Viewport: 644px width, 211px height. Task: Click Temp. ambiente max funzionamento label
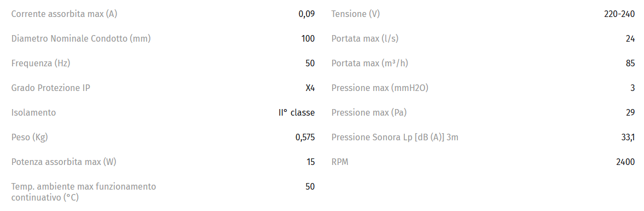tap(84, 187)
